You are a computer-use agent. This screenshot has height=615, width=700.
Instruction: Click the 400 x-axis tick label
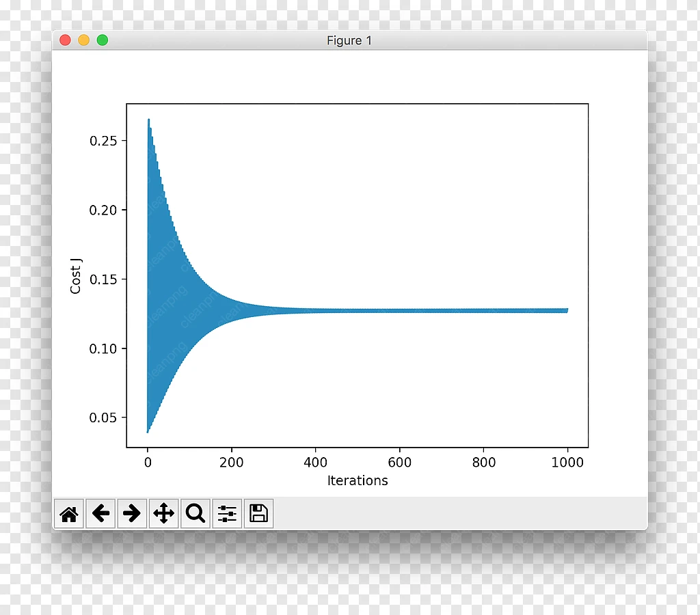point(316,463)
